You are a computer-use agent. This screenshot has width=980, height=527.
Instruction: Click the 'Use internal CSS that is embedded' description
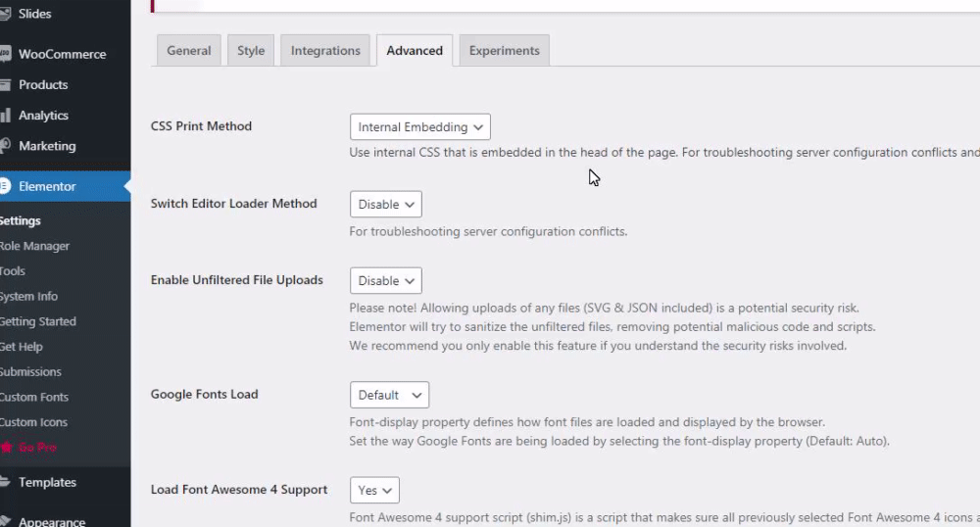[664, 152]
